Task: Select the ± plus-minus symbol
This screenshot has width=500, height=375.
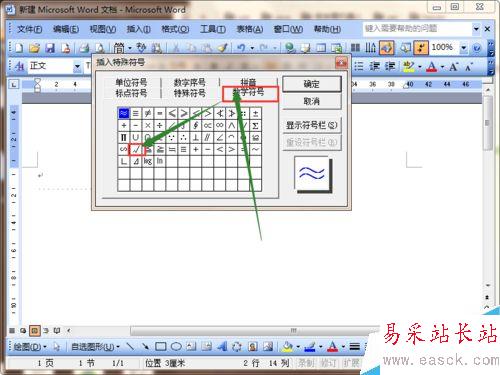Action: coord(255,114)
